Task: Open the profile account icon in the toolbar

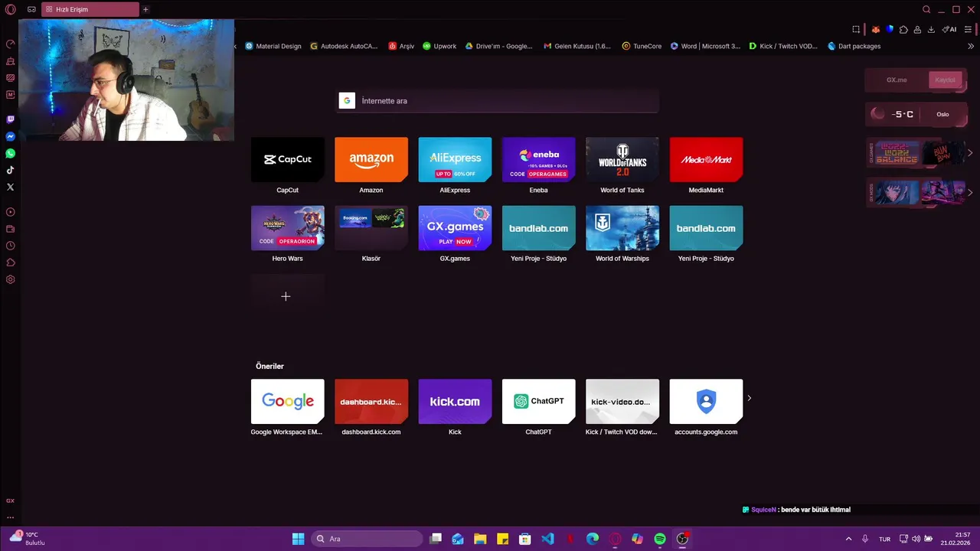Action: click(917, 29)
